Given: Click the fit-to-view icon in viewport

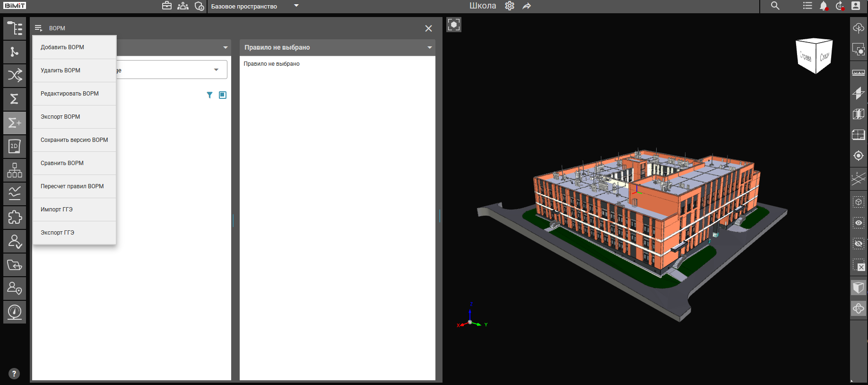Looking at the screenshot, I should [454, 25].
